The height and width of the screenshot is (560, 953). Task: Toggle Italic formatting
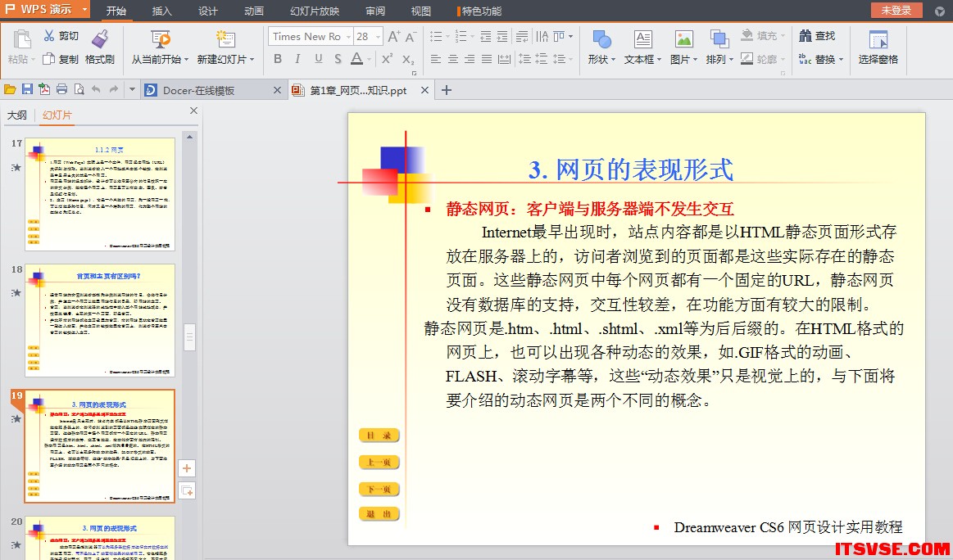click(x=297, y=58)
